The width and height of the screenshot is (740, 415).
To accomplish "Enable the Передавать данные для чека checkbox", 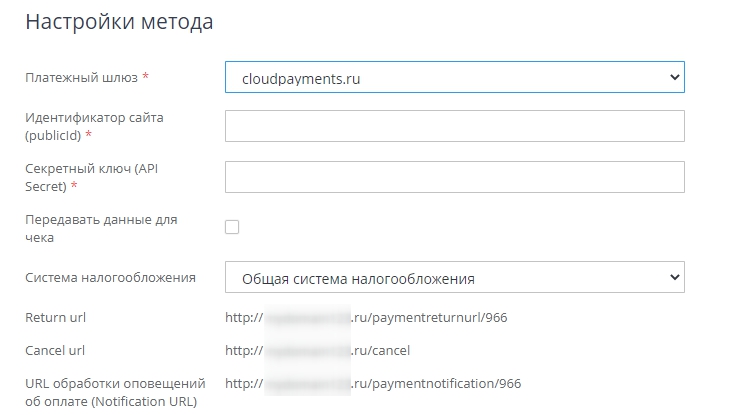I will click(232, 227).
